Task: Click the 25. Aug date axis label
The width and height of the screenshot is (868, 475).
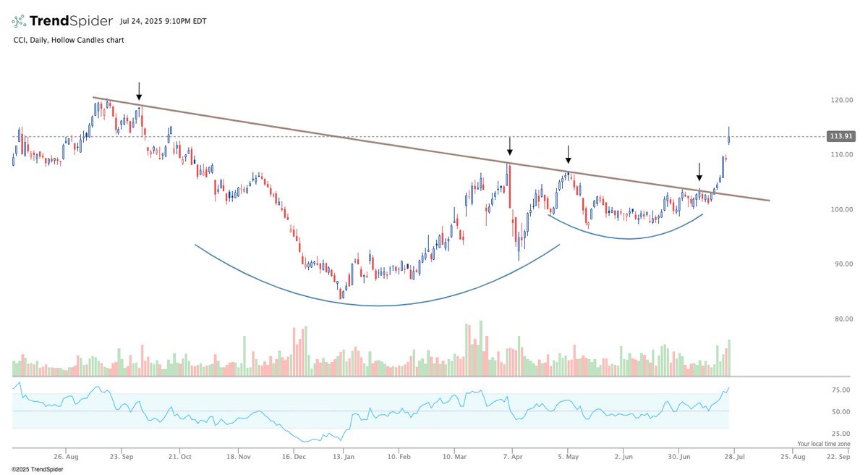Action: point(793,458)
